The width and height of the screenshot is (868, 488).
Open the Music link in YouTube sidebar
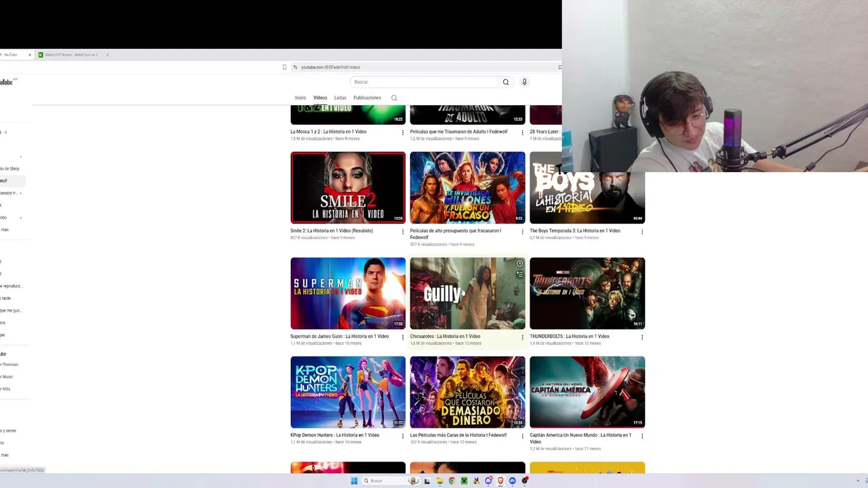pos(7,377)
